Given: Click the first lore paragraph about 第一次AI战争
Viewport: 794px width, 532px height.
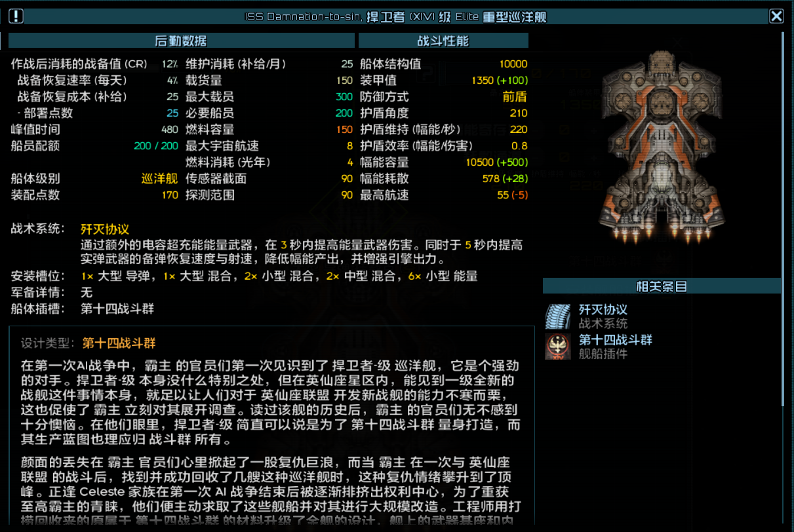Looking at the screenshot, I should pyautogui.click(x=270, y=402).
